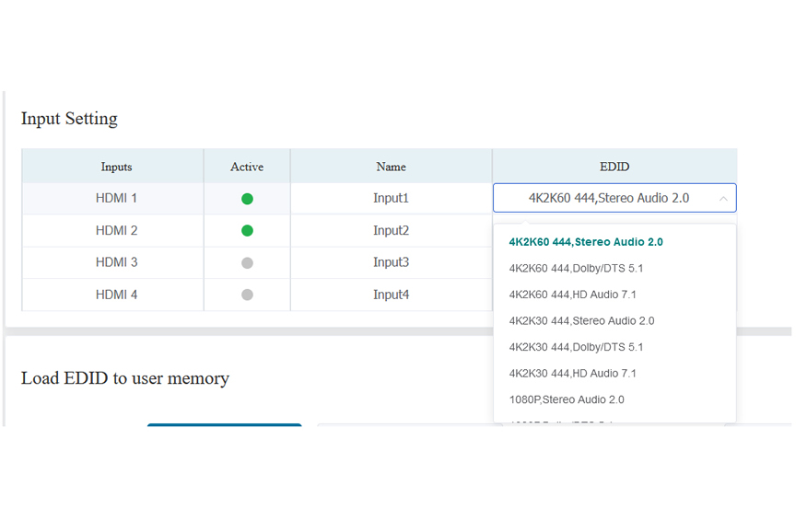The image size is (807, 532).
Task: Click the green active indicator for HDMI 1
Action: click(x=247, y=199)
